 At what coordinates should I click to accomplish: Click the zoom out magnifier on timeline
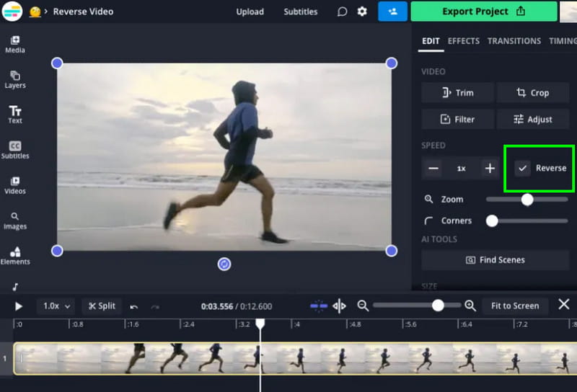click(x=363, y=306)
